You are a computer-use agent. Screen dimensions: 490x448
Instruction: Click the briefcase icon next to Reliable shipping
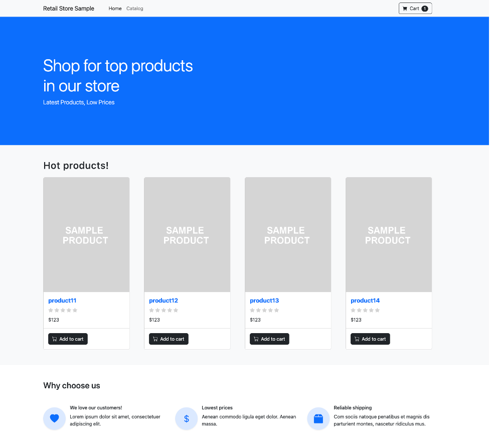318,418
